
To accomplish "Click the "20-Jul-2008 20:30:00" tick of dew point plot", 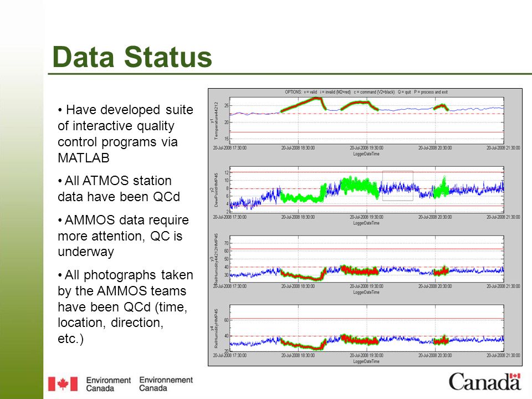I will (435, 217).
